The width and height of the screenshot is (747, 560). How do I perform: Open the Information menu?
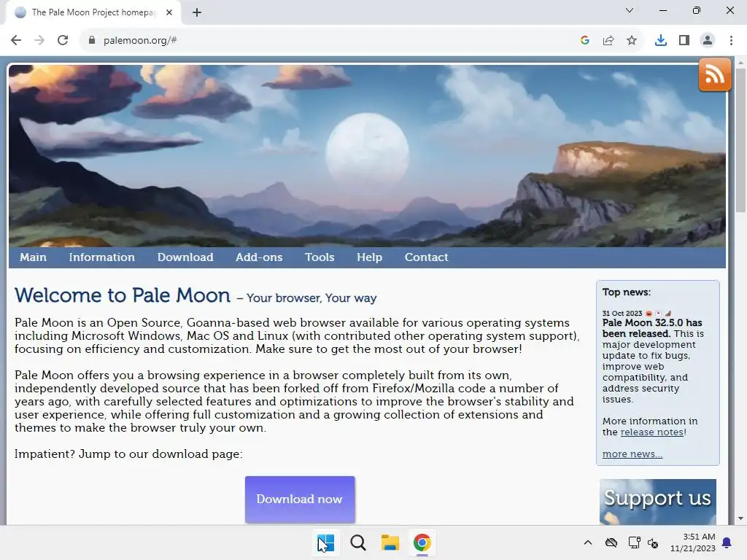(102, 257)
